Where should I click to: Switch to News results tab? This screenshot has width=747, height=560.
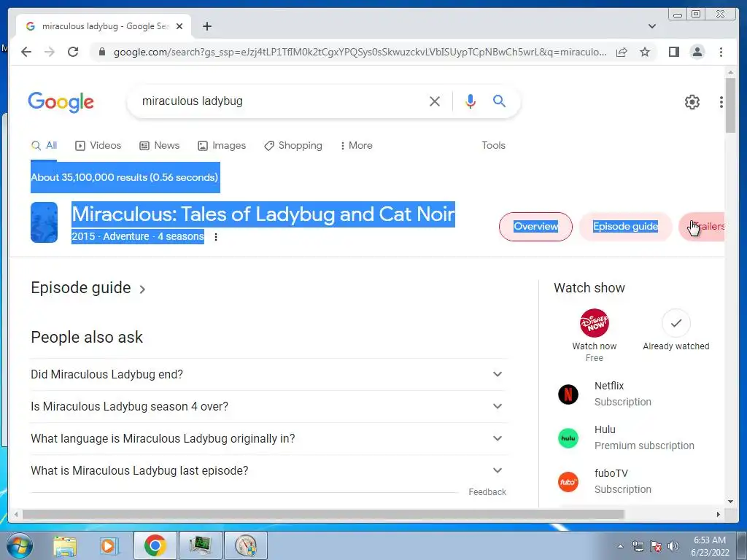pyautogui.click(x=159, y=146)
